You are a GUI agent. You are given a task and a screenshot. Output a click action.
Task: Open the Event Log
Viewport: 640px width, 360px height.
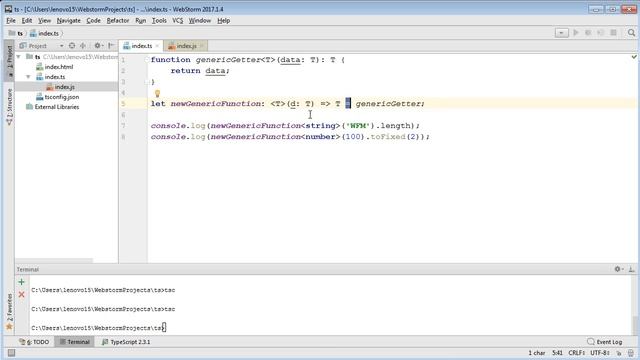point(604,342)
